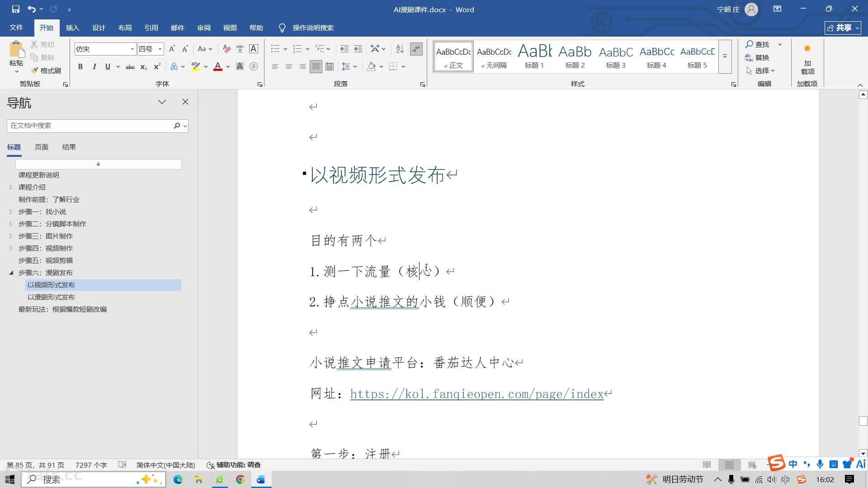Toggle justify alignment button
Screen dimensions: 868x488
tap(316, 67)
